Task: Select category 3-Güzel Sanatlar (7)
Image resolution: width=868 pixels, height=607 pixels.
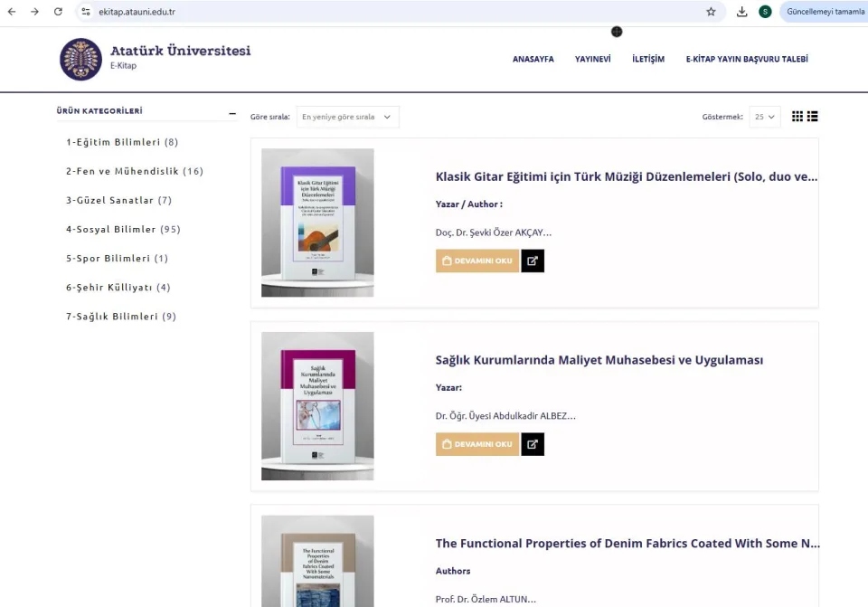Action: [119, 201]
